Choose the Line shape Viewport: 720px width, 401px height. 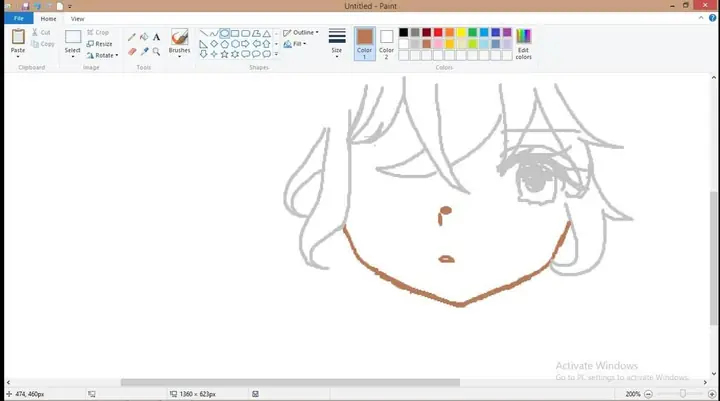pos(203,34)
